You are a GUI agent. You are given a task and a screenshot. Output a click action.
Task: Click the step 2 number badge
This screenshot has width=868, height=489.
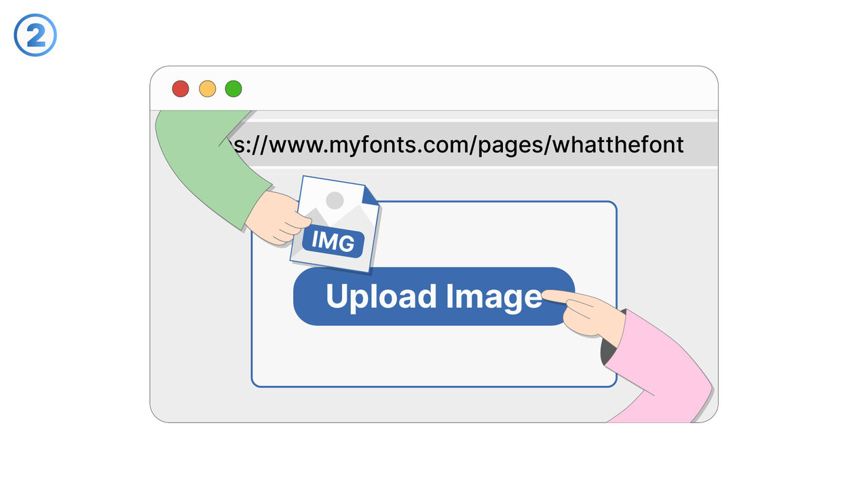pyautogui.click(x=35, y=35)
